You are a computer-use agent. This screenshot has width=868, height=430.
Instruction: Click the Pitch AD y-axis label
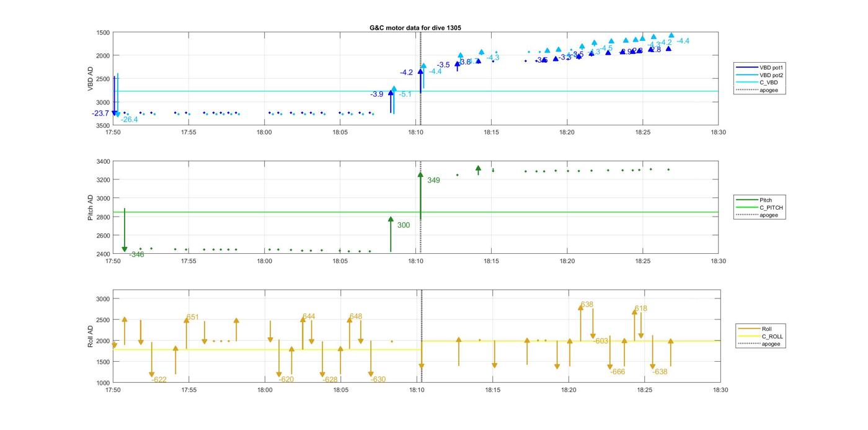91,207
